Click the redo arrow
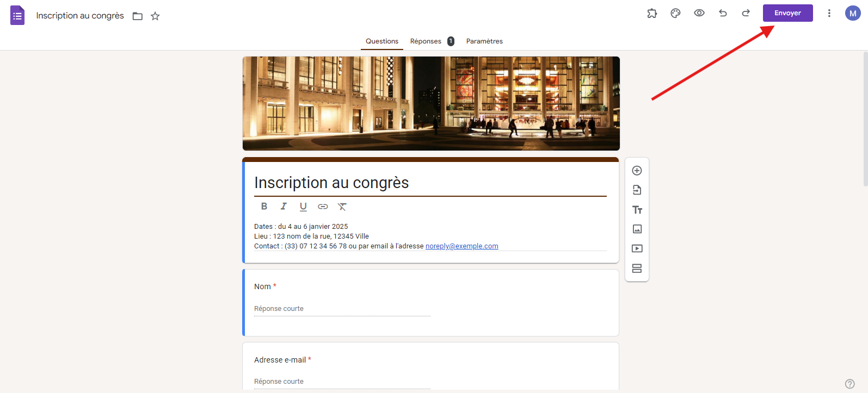 (x=746, y=13)
